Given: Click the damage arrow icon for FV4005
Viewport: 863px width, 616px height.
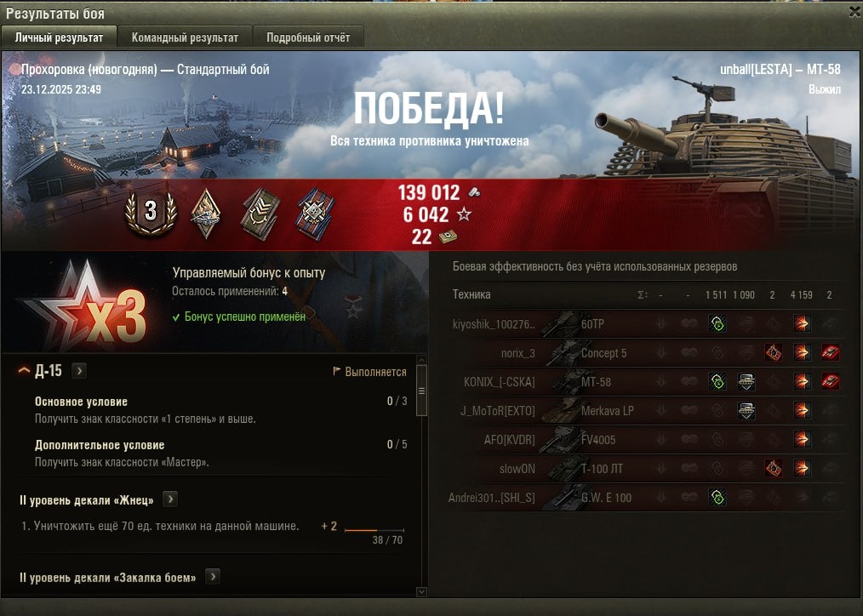Looking at the screenshot, I should (802, 439).
